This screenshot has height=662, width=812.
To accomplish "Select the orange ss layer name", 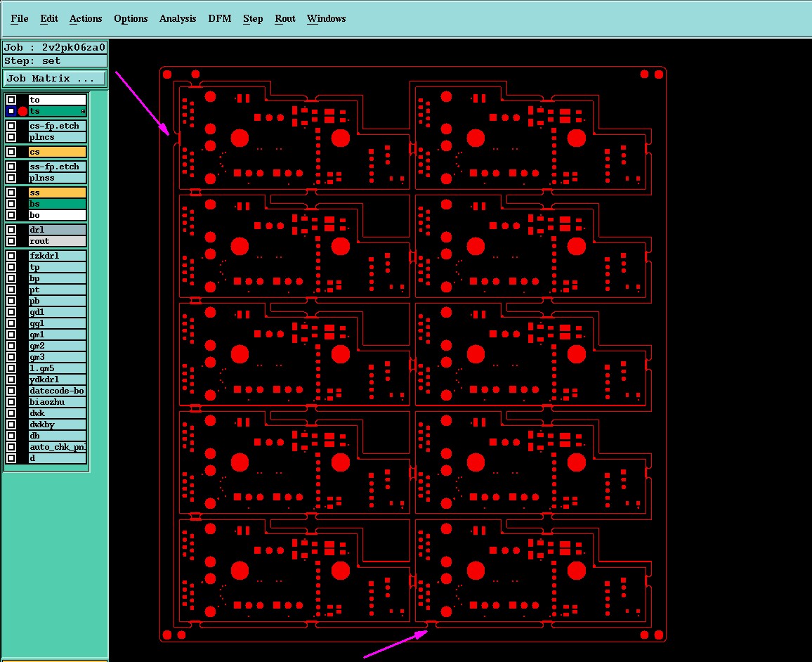I will coord(57,192).
